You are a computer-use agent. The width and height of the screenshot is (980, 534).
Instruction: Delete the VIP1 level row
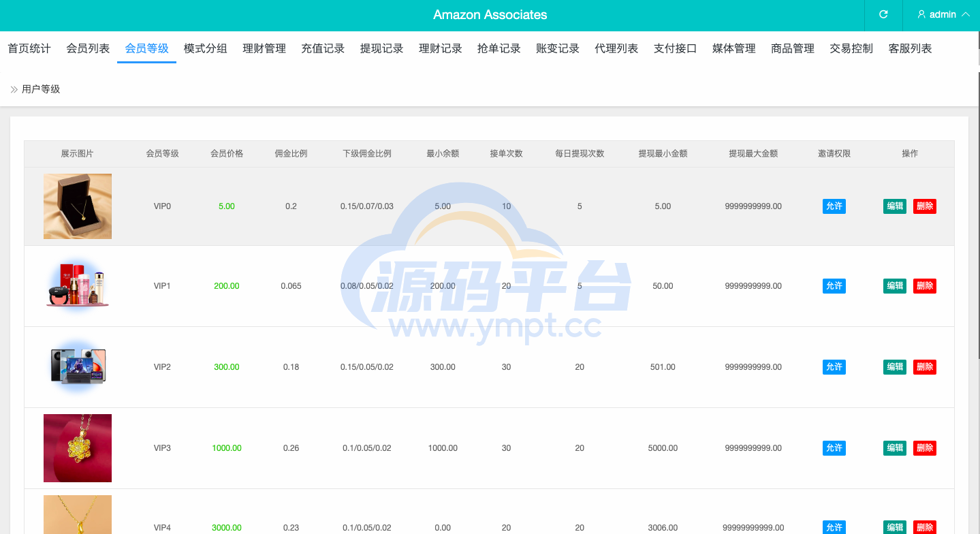coord(925,286)
